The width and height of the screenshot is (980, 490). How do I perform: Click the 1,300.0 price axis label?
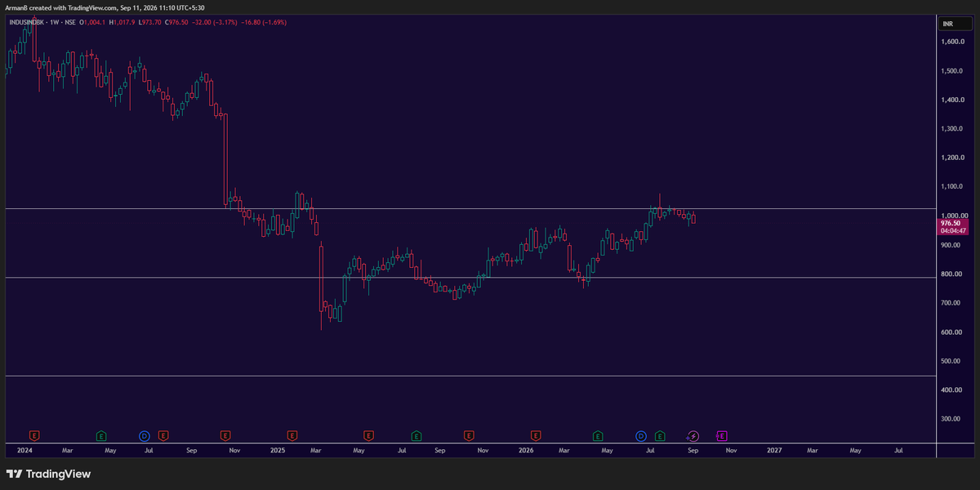952,129
